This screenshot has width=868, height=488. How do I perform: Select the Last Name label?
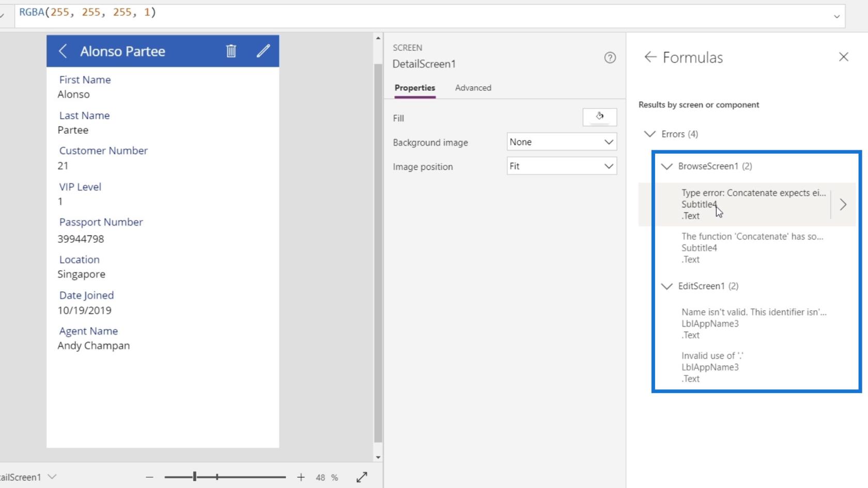pos(84,115)
